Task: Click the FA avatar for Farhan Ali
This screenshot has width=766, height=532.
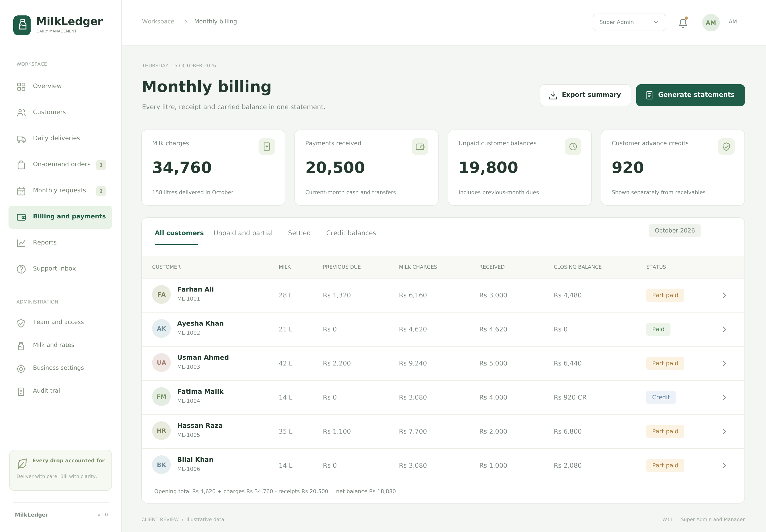Action: (x=161, y=294)
